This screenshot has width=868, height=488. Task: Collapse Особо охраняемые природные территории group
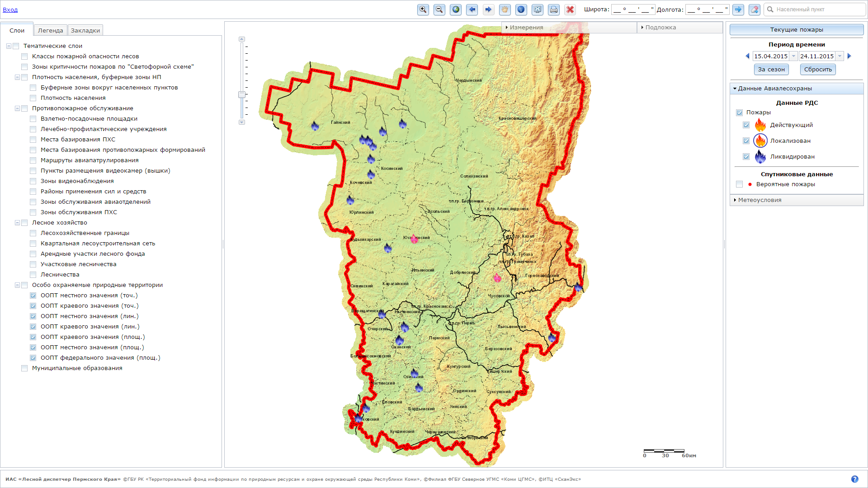tap(17, 285)
